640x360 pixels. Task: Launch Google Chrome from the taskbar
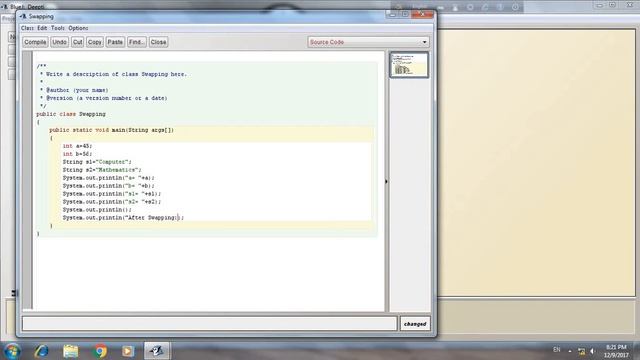100,351
